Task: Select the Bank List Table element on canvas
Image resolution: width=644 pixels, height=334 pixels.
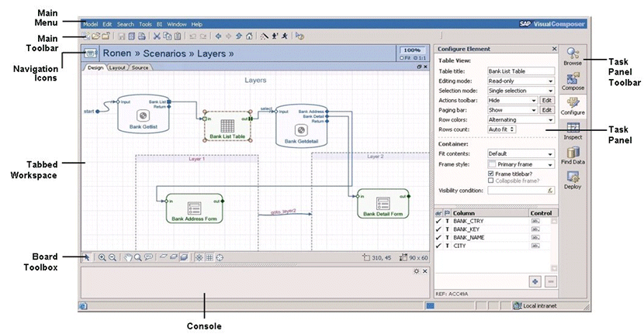Action: pos(227,126)
